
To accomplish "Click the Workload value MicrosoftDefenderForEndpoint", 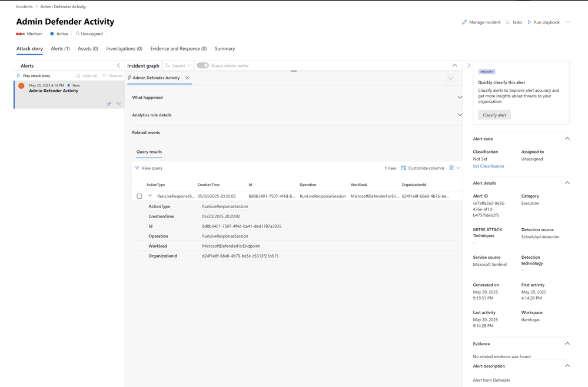I will [x=231, y=246].
